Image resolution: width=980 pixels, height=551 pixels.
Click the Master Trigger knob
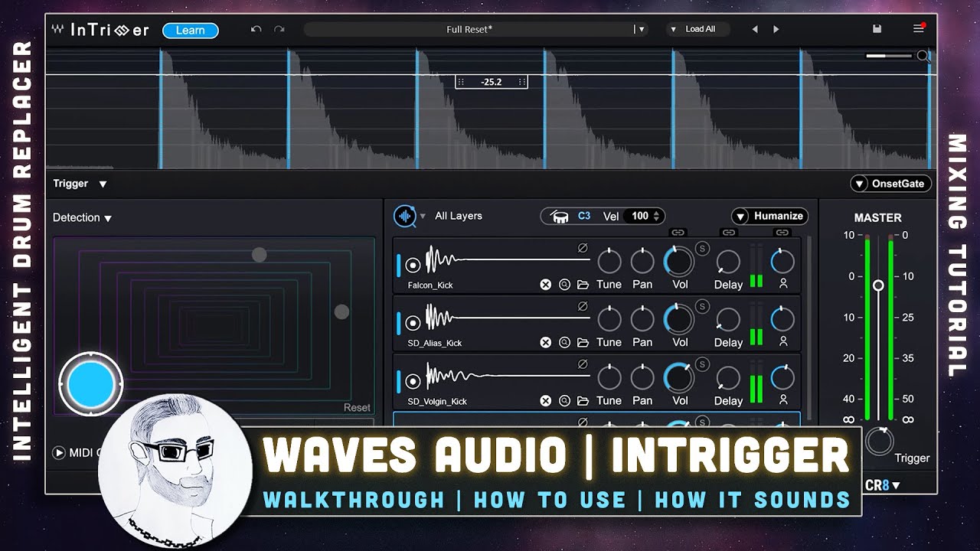(880, 442)
